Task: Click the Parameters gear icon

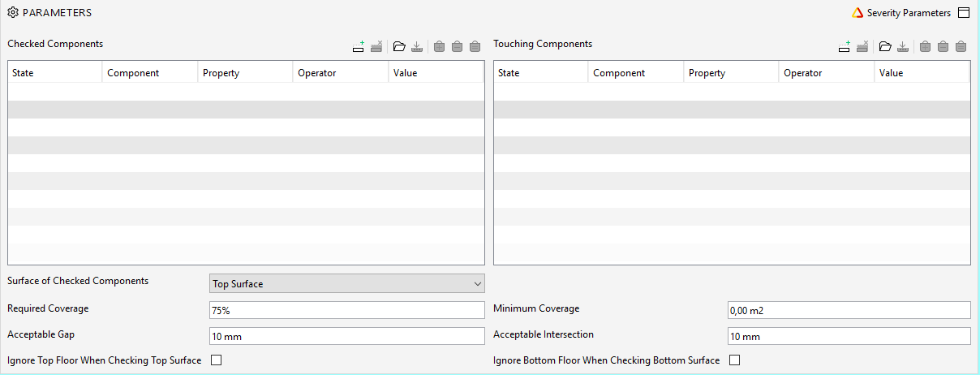Action: (x=13, y=13)
